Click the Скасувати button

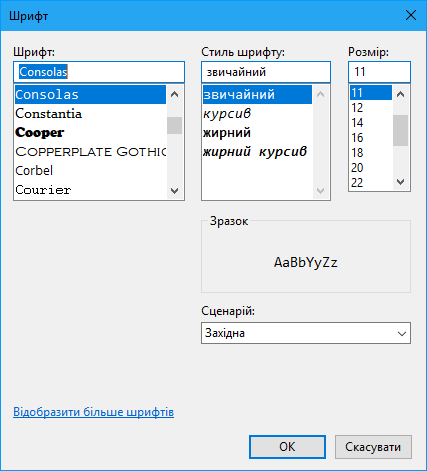[x=373, y=447]
